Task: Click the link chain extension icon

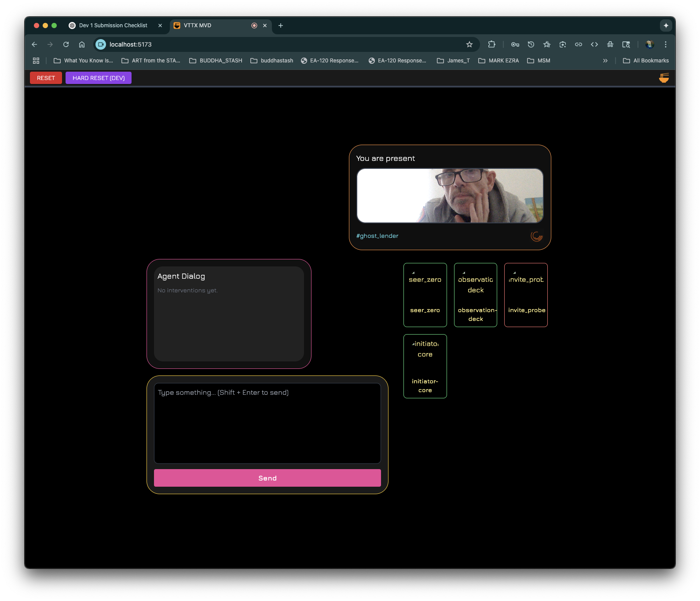Action: (579, 44)
